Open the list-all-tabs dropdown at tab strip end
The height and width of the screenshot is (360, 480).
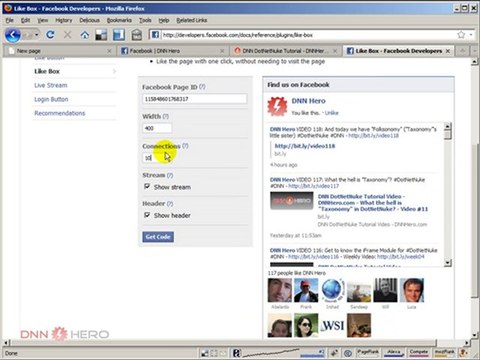click(475, 51)
